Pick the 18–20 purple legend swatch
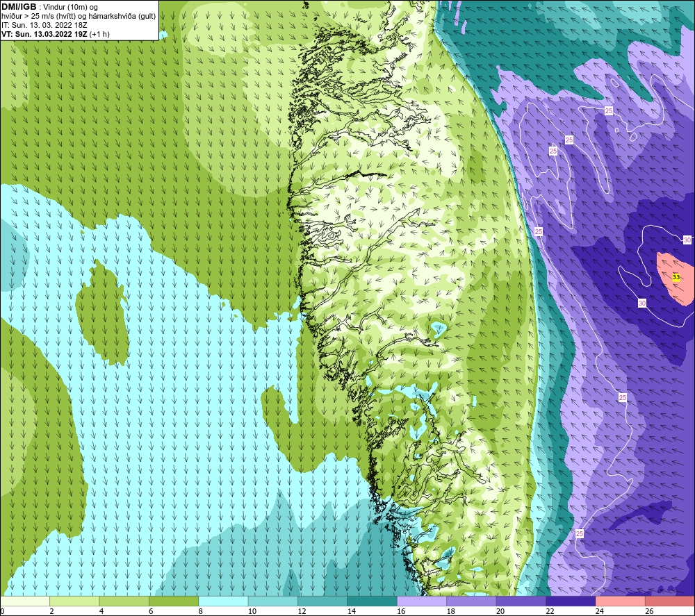 [x=472, y=601]
